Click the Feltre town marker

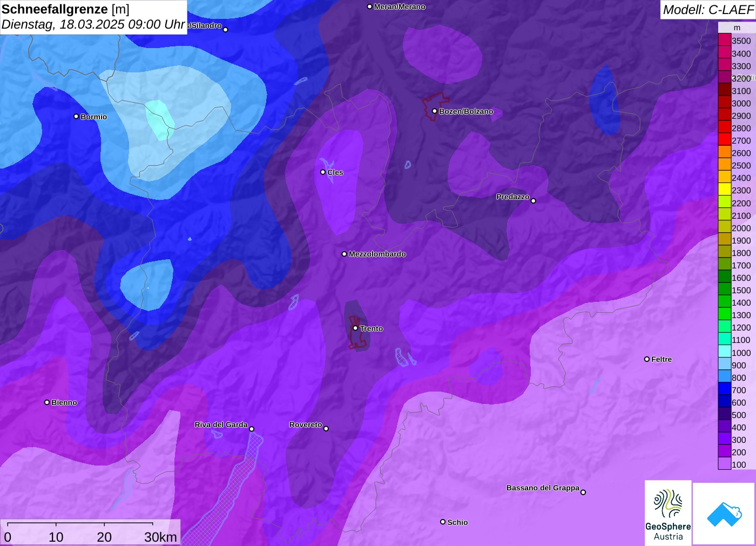point(647,359)
